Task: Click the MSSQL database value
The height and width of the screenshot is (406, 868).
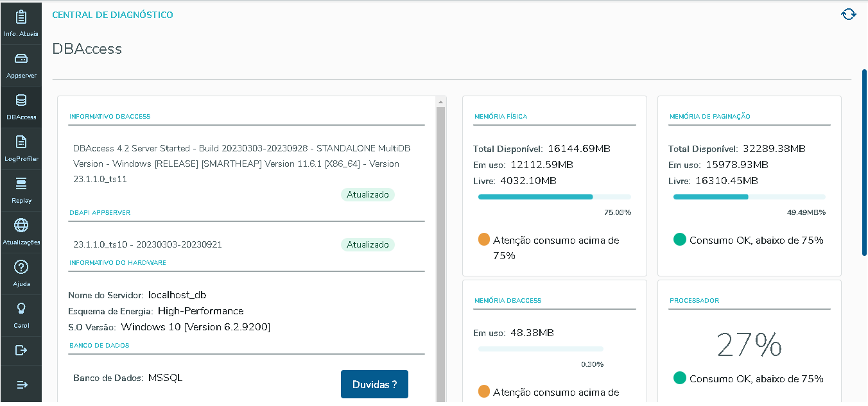Action: click(166, 378)
